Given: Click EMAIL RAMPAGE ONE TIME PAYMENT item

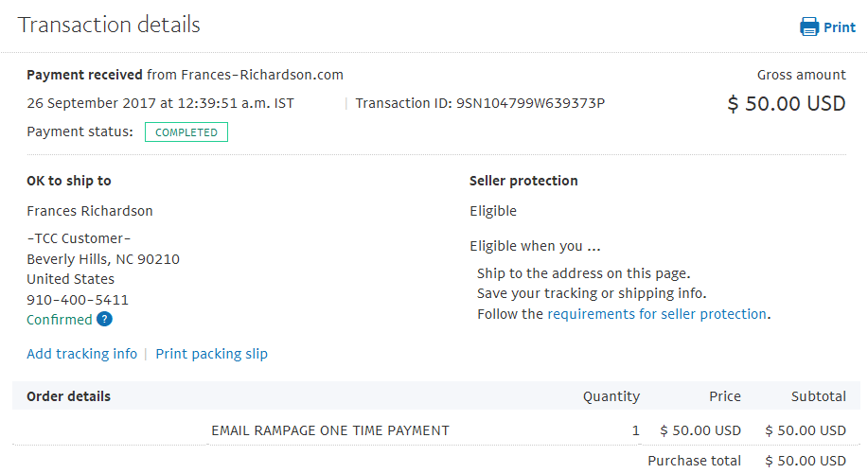Looking at the screenshot, I should point(330,430).
